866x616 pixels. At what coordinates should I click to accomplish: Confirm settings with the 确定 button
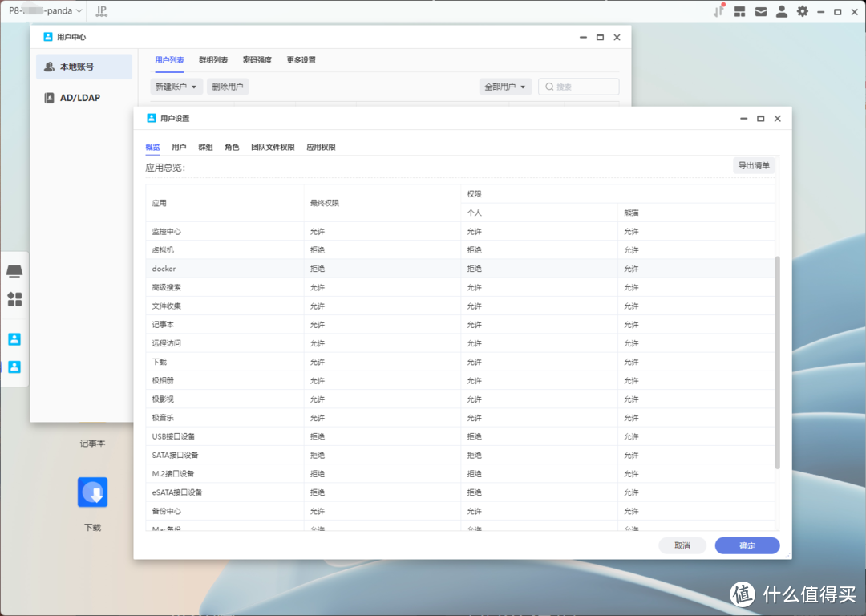(747, 545)
